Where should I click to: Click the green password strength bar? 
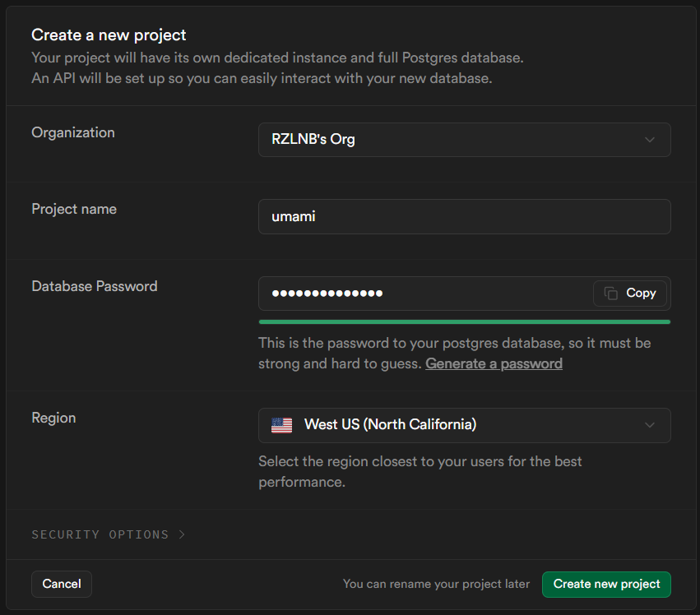[464, 321]
